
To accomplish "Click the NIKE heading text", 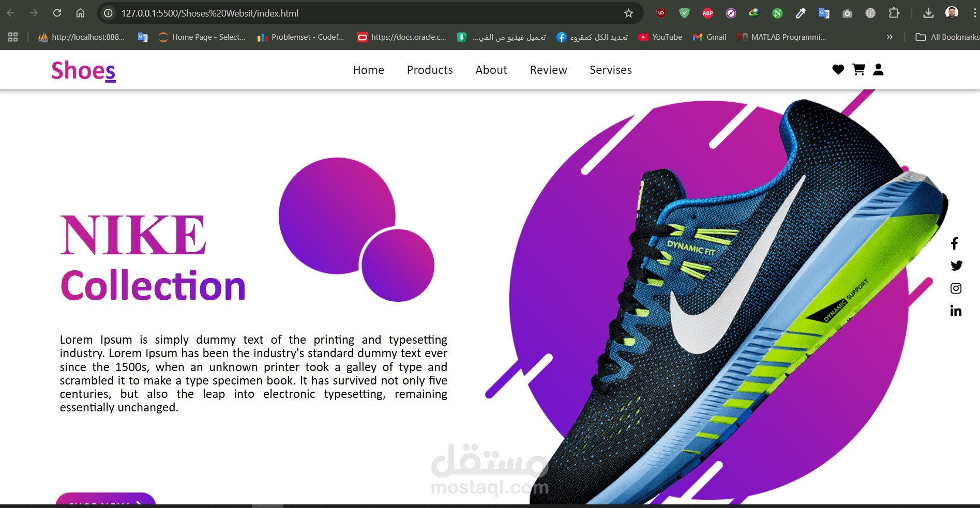I will 133,235.
